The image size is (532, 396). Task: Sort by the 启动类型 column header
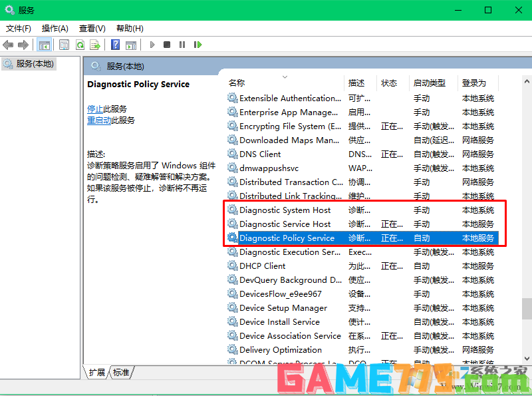[x=434, y=83]
